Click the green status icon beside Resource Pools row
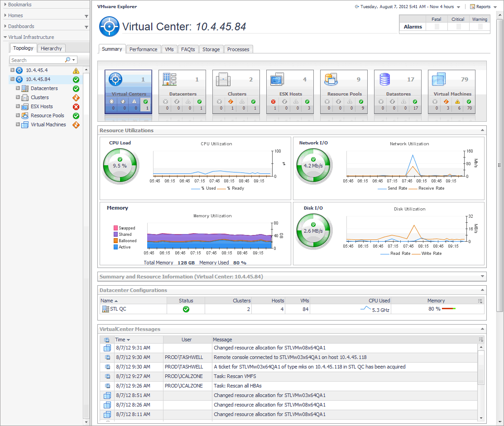Viewport: 504px width, 426px height. (x=76, y=115)
